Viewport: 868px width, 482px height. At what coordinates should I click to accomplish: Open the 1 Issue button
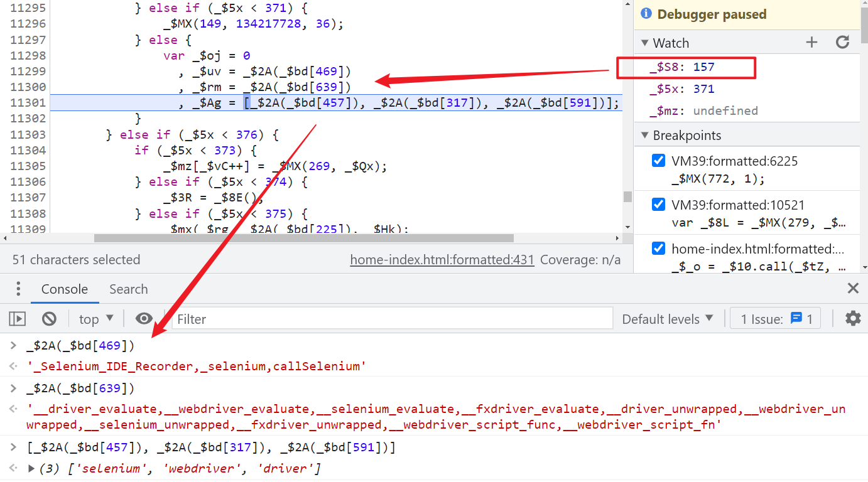(776, 319)
